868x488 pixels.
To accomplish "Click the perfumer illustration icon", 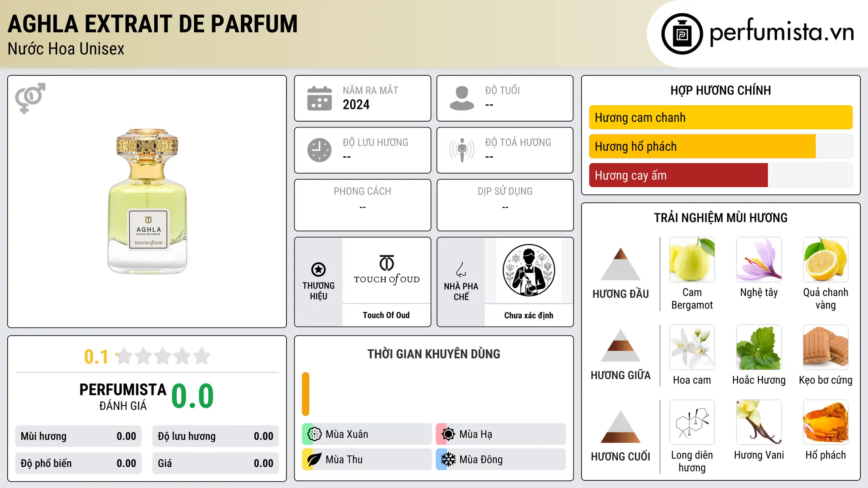I will click(x=529, y=270).
